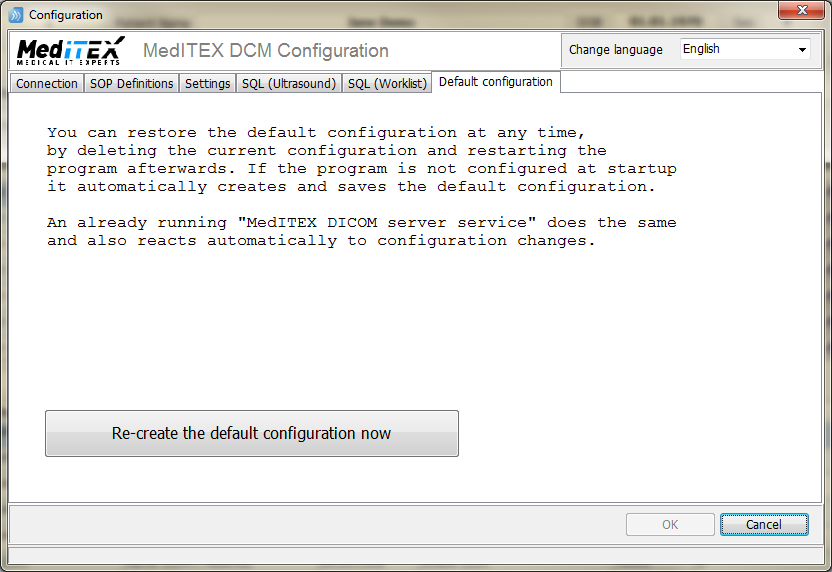The image size is (832, 572).
Task: Open the SOP Definitions tab
Action: click(132, 83)
